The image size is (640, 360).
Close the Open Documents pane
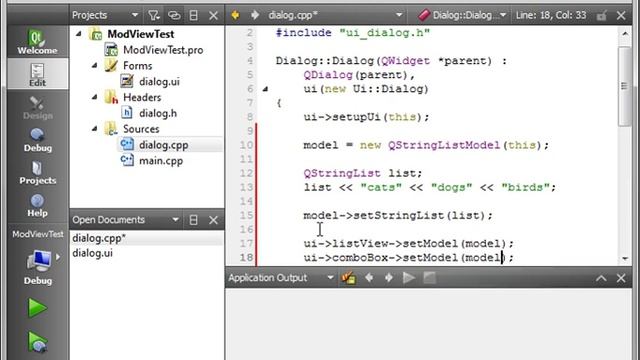point(213,220)
